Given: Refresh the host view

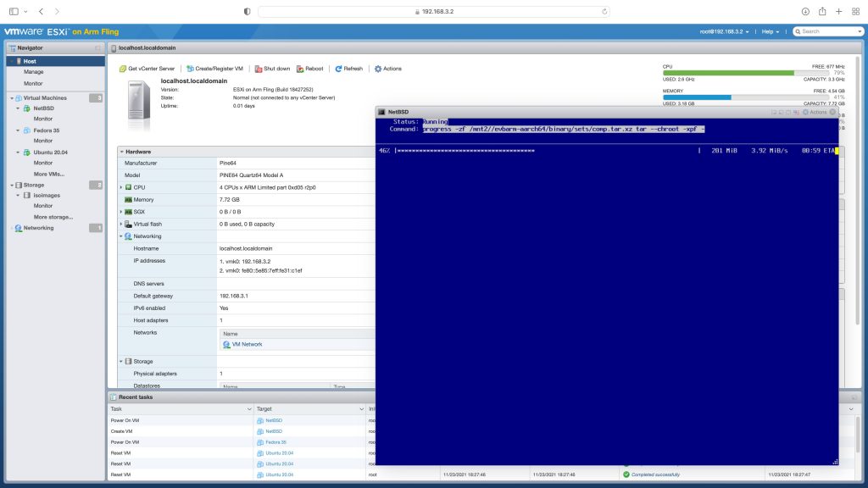Looking at the screenshot, I should 339,69.
